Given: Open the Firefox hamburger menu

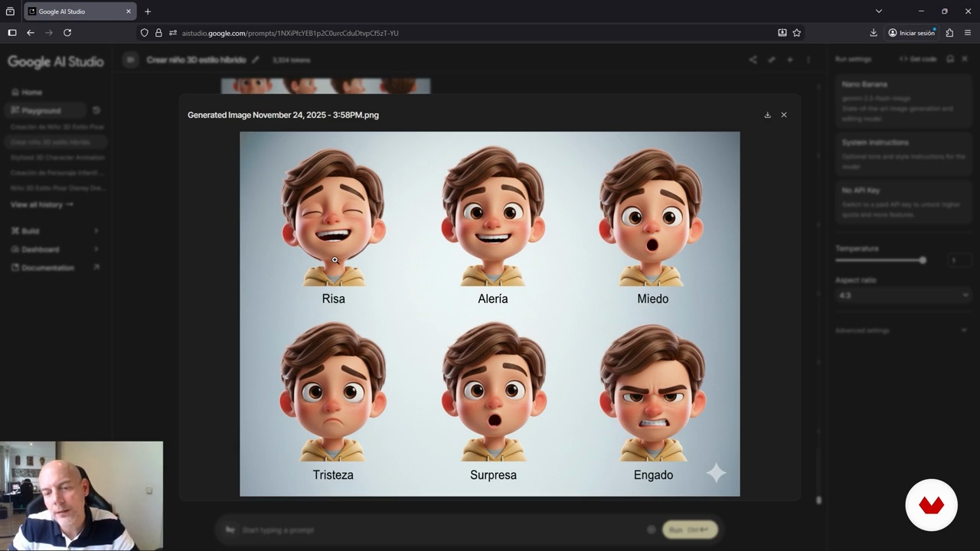Looking at the screenshot, I should pyautogui.click(x=968, y=33).
